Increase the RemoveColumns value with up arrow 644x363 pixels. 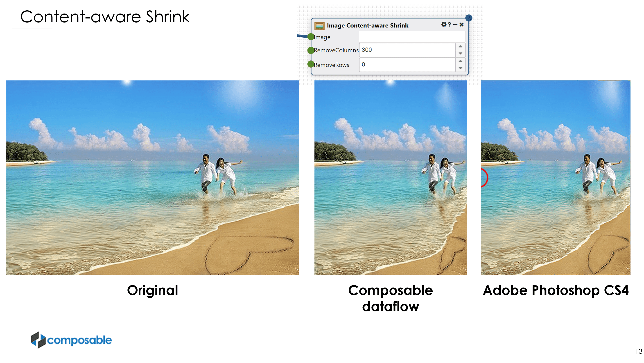460,47
